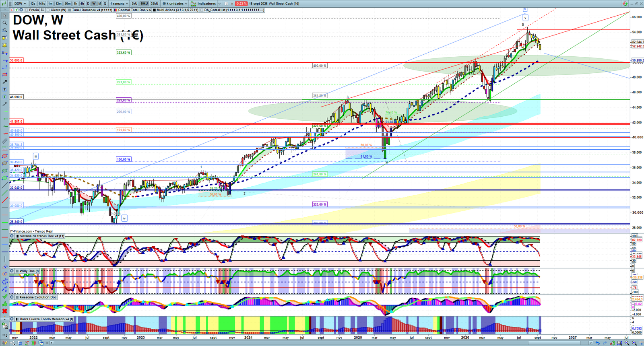This screenshot has width=644, height=346.
Task: Switch to the 144s timeframe
Action: point(41,4)
